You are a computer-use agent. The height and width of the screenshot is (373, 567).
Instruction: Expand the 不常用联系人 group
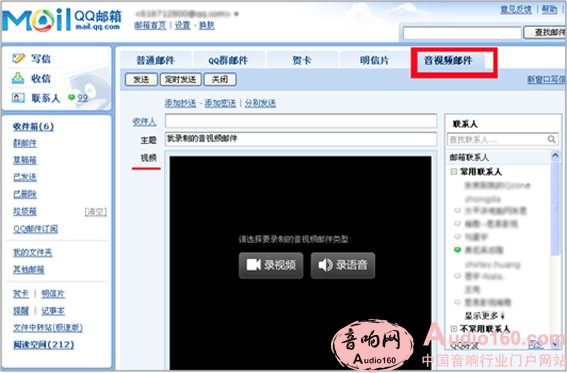[454, 329]
